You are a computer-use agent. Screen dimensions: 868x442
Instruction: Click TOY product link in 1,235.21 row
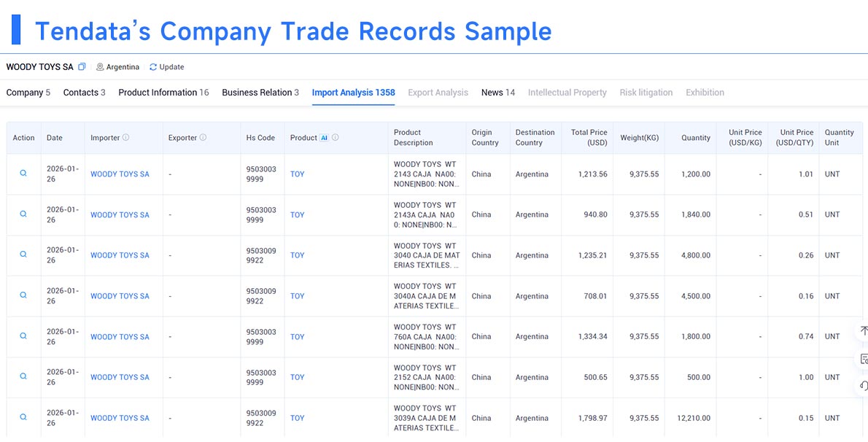(298, 255)
